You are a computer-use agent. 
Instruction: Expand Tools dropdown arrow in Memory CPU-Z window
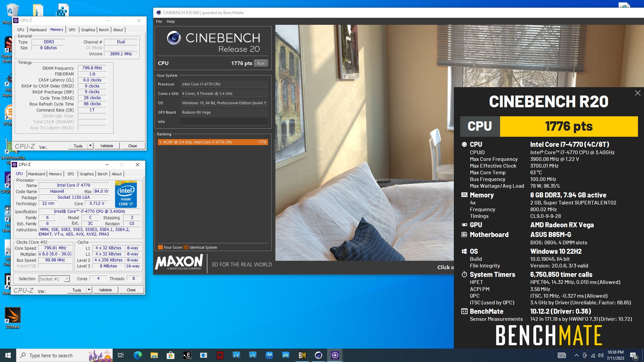(90, 146)
